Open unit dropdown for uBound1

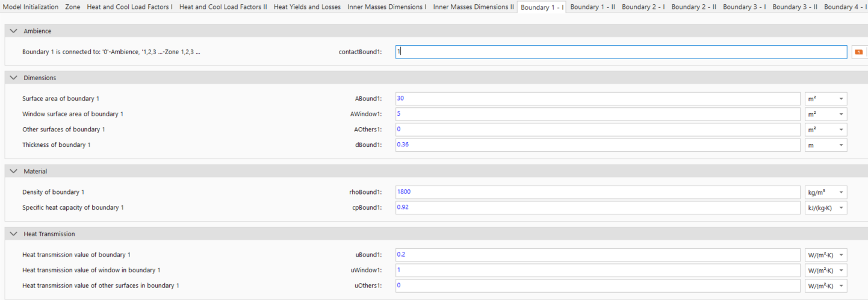pyautogui.click(x=826, y=255)
